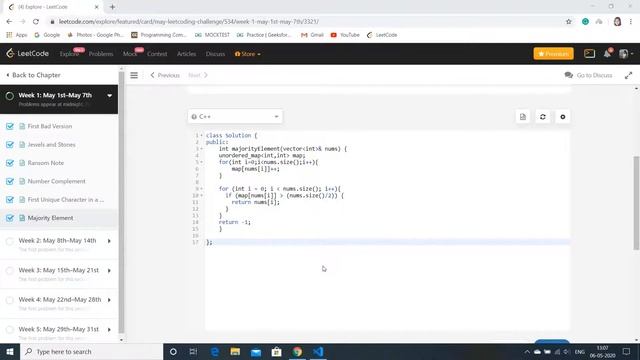This screenshot has height=360, width=640.
Task: Open editor settings gear icon
Action: (563, 117)
